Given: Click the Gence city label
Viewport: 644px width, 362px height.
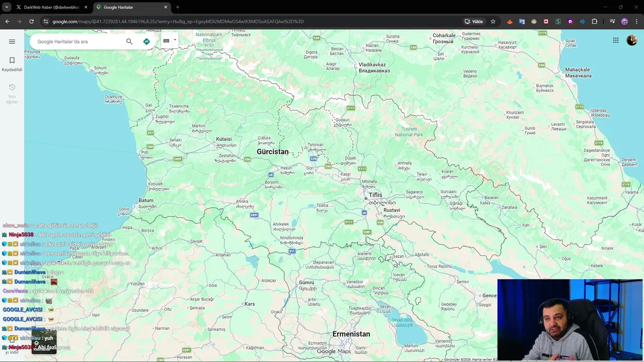Looking at the screenshot, I should click(x=490, y=296).
